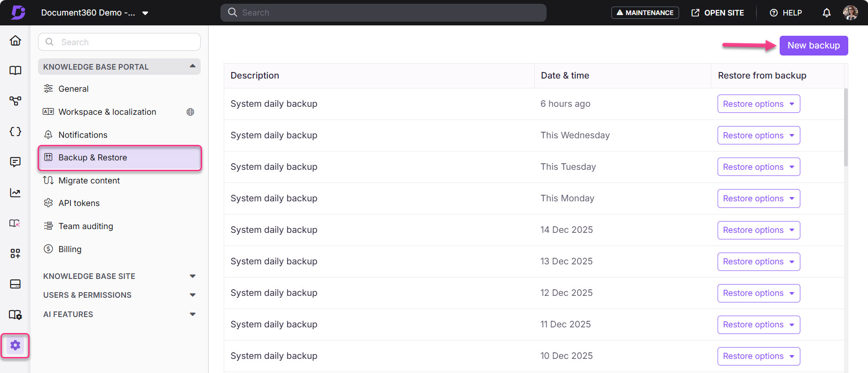Open Team auditing menu item
868x373 pixels.
pos(119,226)
